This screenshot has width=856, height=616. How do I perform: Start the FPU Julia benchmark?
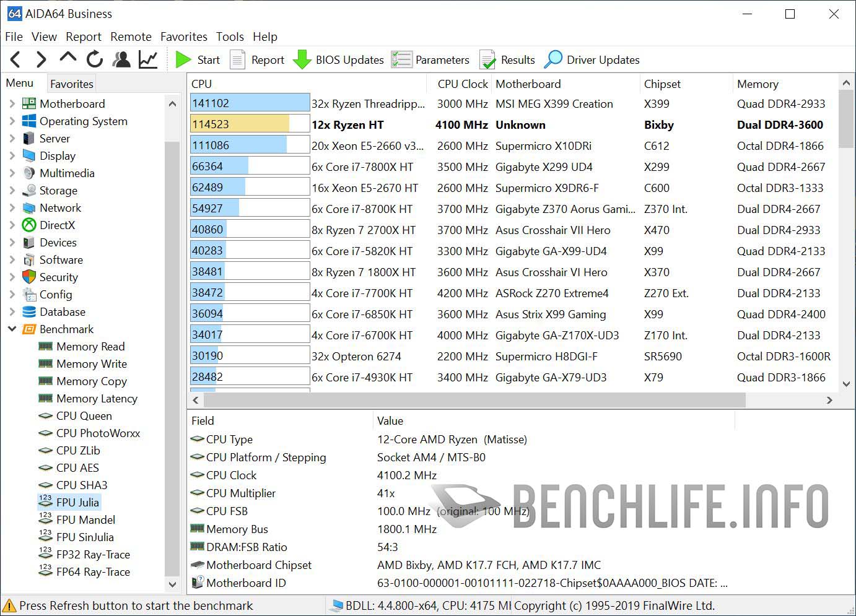coord(197,59)
